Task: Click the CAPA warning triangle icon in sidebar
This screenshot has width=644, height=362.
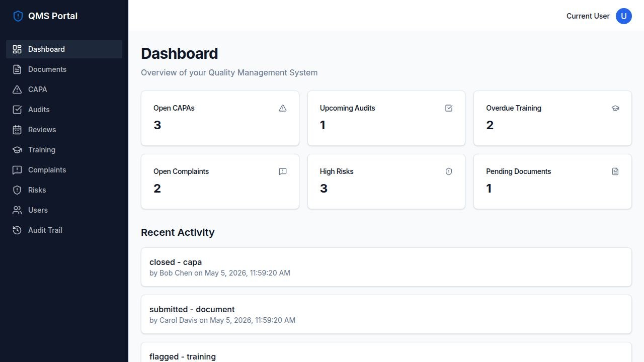Action: [x=17, y=89]
